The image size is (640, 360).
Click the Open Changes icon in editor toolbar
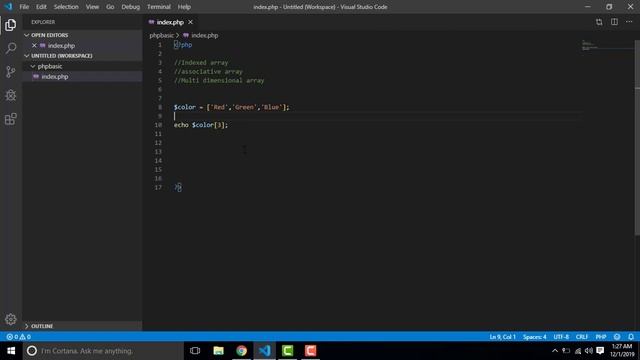click(599, 22)
